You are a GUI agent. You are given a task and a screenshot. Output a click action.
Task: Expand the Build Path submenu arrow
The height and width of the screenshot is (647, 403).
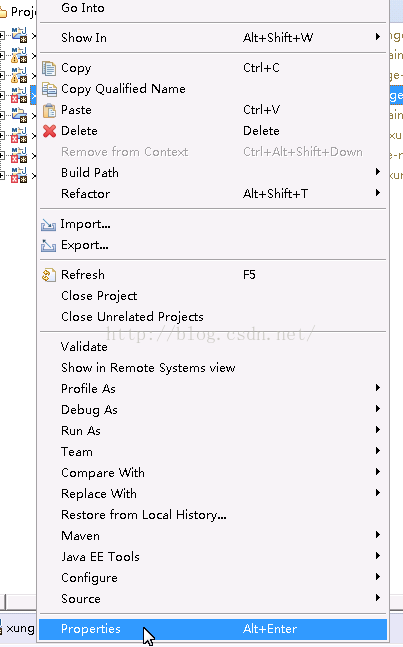pos(377,172)
